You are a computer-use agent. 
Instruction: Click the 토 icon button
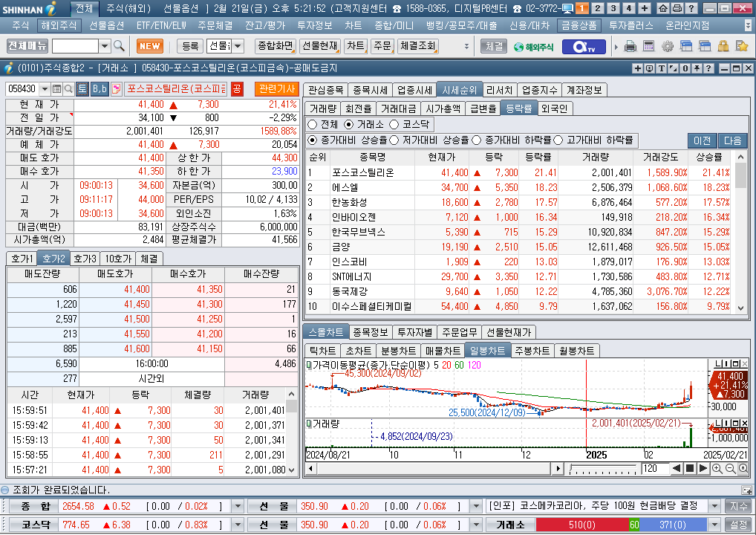(x=82, y=88)
